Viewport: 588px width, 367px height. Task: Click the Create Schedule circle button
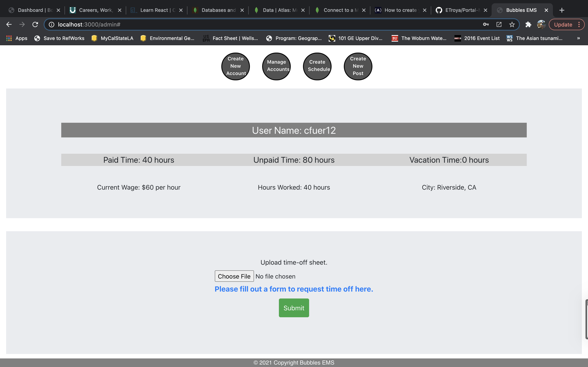click(317, 66)
